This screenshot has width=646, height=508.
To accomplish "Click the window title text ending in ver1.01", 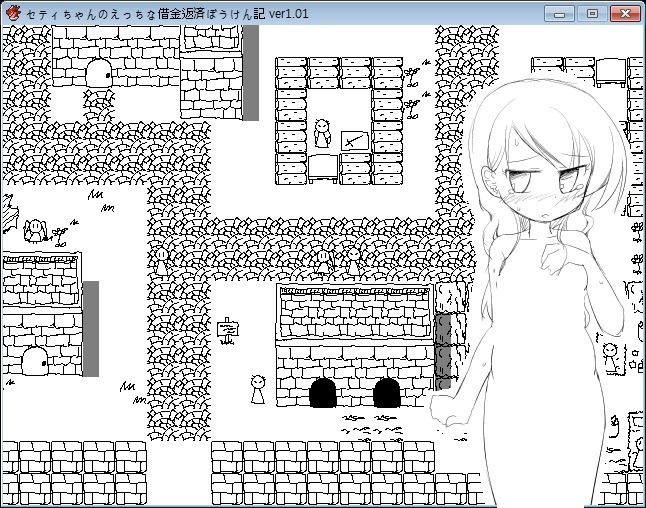I will pos(167,14).
